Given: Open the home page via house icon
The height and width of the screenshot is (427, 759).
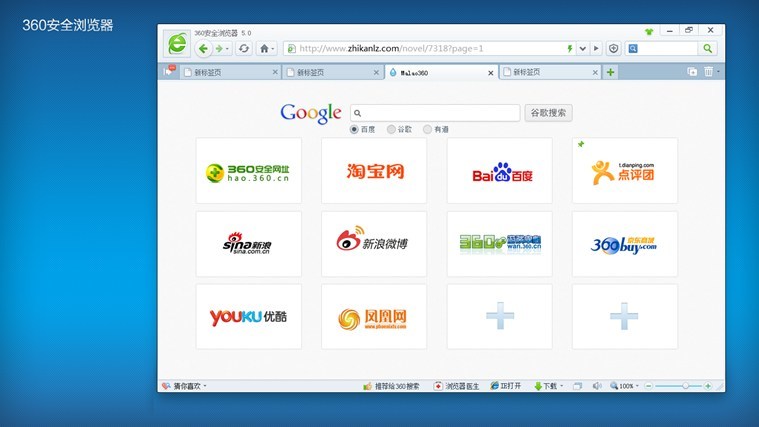Looking at the screenshot, I should (264, 48).
